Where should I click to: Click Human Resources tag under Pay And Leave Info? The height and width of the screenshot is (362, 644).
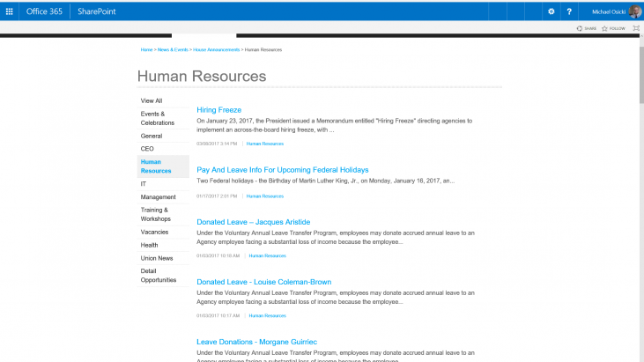[x=265, y=196]
